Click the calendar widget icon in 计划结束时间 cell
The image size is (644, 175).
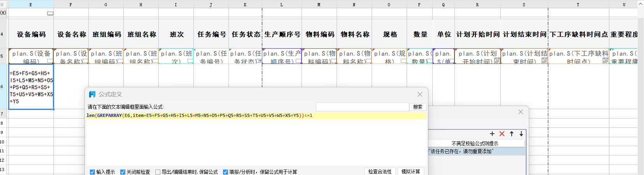pos(544,61)
